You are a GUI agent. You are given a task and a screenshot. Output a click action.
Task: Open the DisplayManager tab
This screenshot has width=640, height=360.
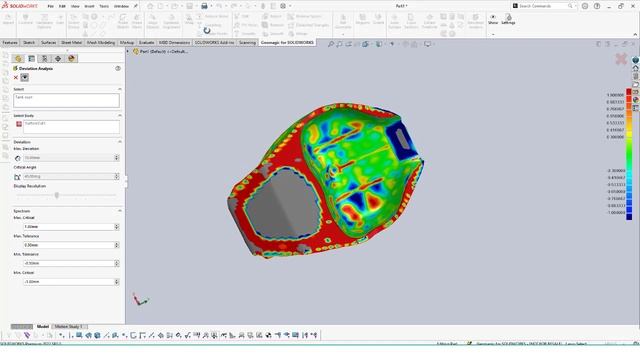[x=71, y=59]
